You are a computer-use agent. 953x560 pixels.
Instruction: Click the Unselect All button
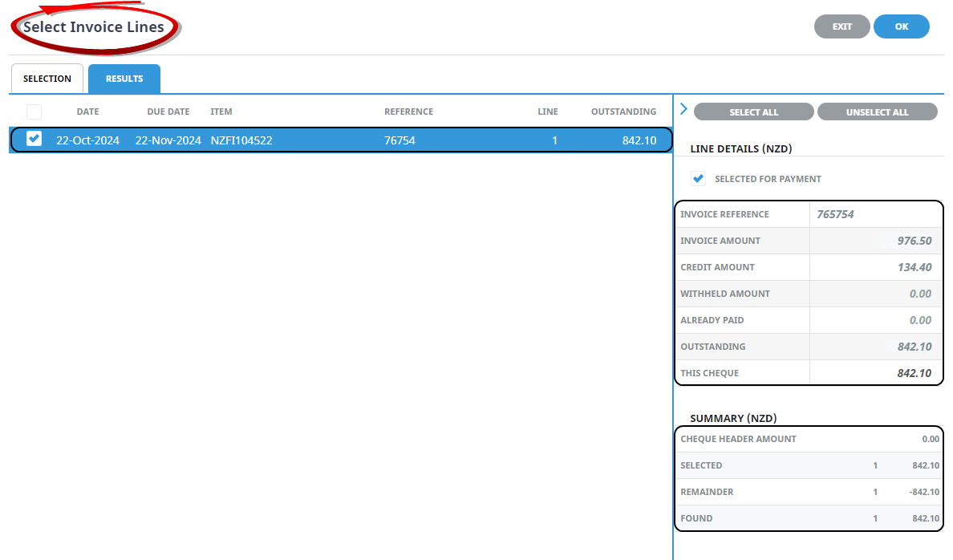click(x=877, y=112)
